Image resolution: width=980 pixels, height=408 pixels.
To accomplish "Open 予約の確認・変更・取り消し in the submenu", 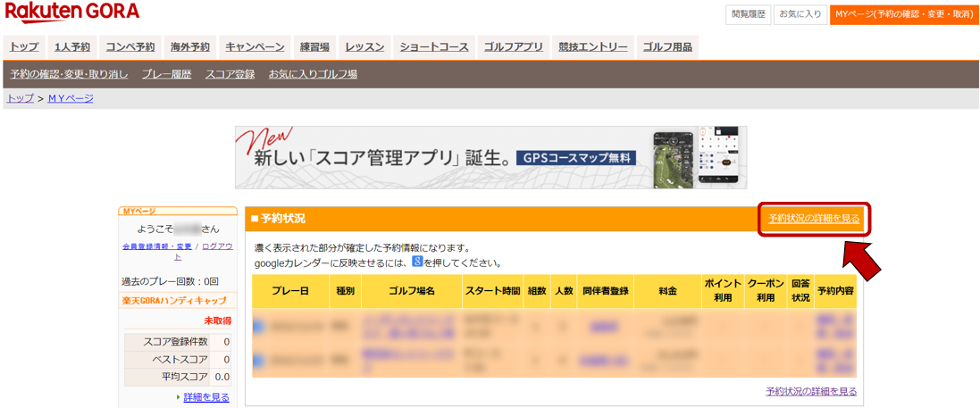I will pyautogui.click(x=69, y=74).
